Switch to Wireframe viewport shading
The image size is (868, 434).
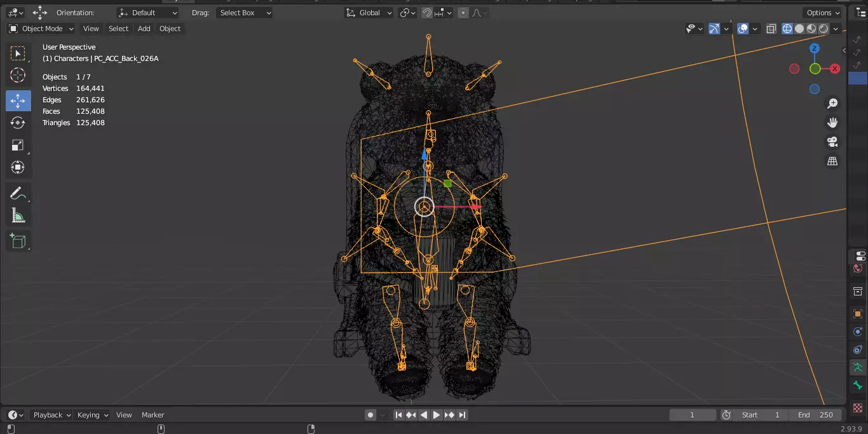point(788,29)
